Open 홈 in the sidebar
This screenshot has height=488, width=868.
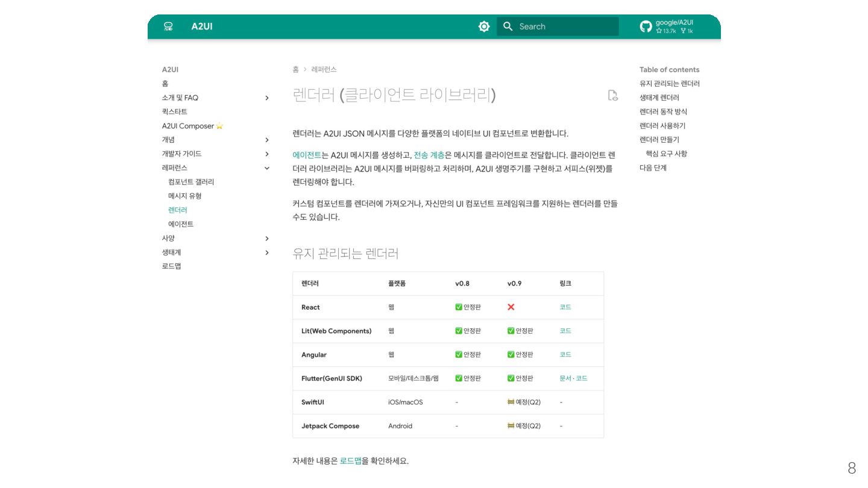(x=165, y=84)
